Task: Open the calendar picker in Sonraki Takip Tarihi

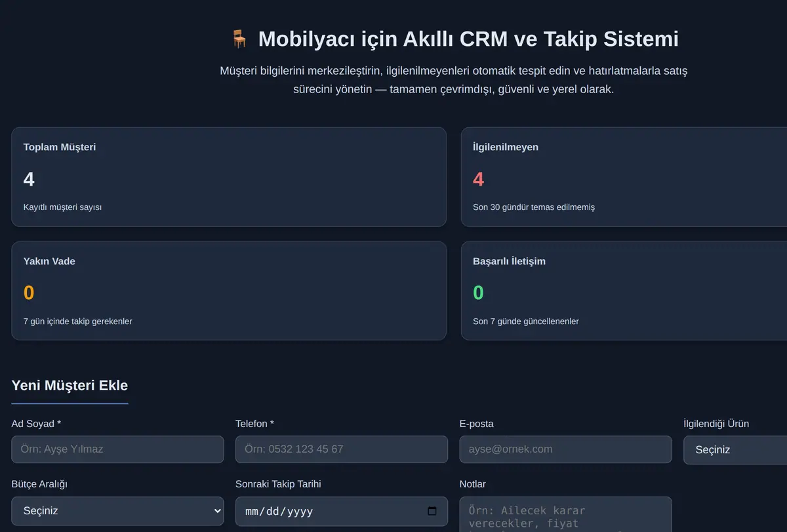Action: tap(432, 511)
